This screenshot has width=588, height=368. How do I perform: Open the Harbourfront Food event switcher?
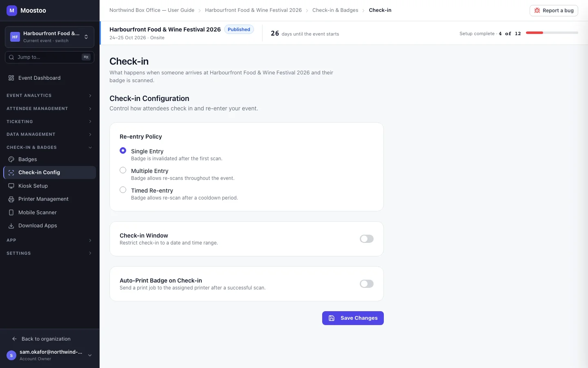click(49, 37)
